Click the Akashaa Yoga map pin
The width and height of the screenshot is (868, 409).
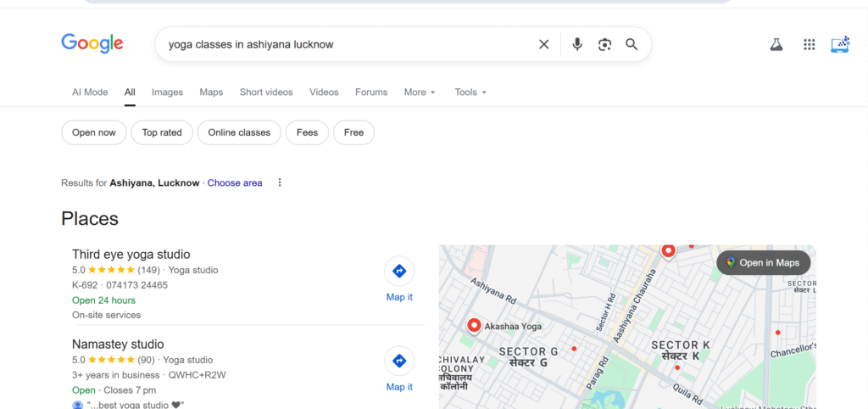(474, 325)
